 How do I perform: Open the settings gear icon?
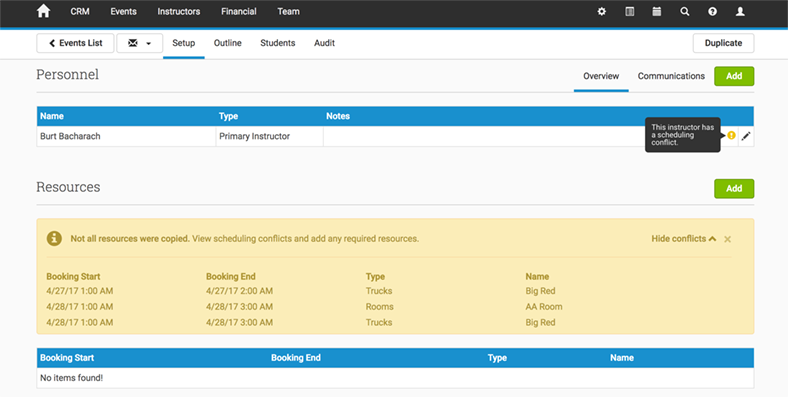click(602, 12)
